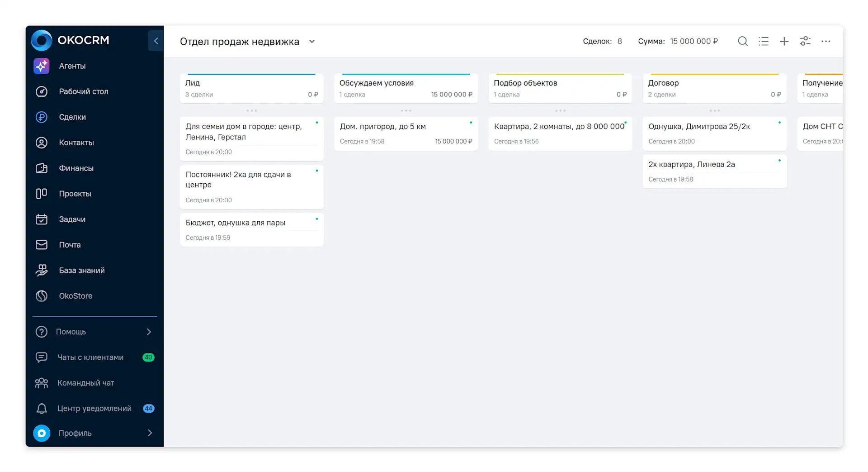Click the OKOCRM logo icon
The height and width of the screenshot is (472, 868).
tap(42, 40)
